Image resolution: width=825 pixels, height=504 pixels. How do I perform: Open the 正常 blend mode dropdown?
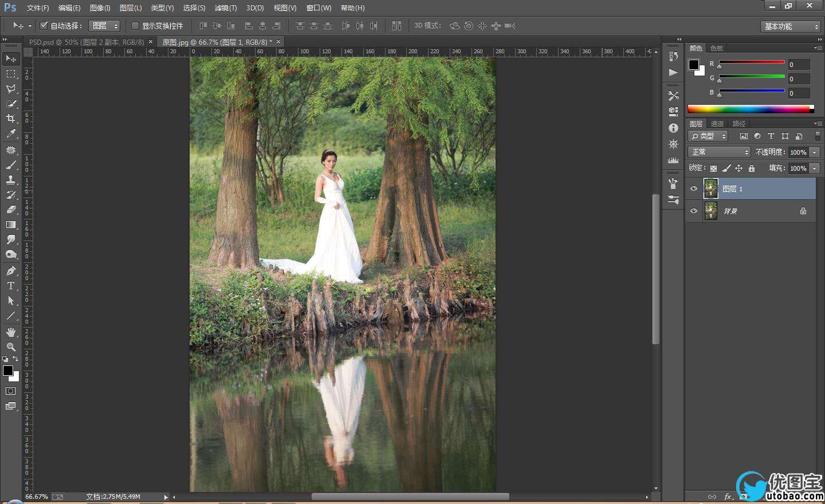click(719, 152)
